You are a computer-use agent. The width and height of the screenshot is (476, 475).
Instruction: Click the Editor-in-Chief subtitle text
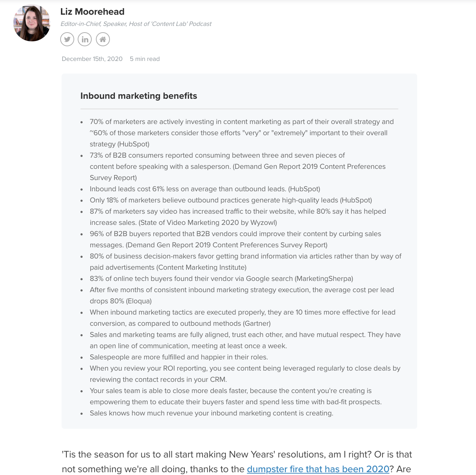click(136, 24)
